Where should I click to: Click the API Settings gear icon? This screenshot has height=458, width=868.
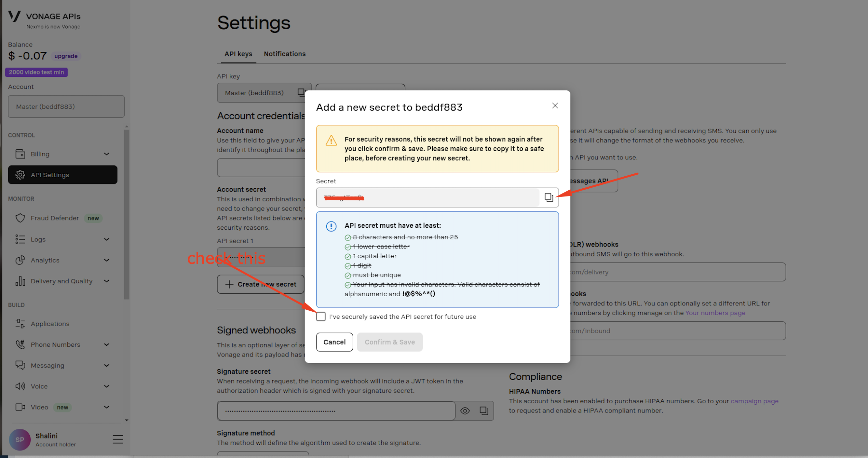click(20, 175)
